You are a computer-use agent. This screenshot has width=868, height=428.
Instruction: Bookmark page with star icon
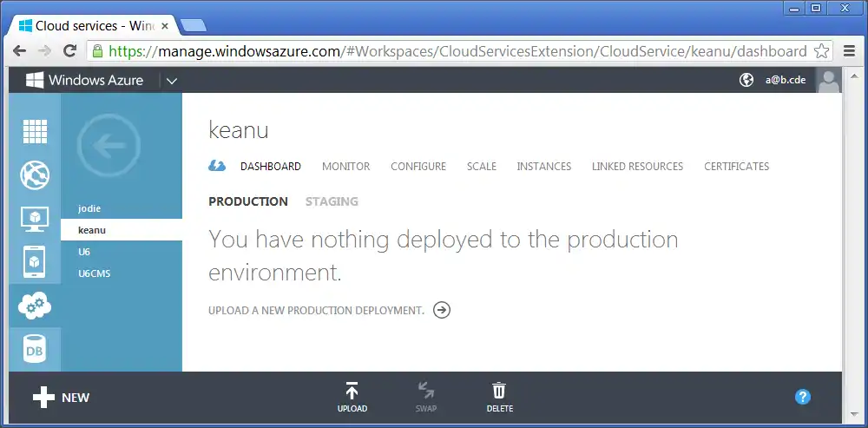[821, 51]
